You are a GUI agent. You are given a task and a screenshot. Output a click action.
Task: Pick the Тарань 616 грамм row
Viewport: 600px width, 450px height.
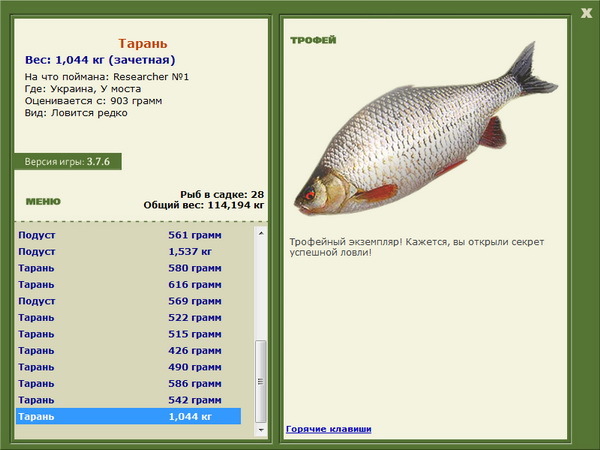(128, 285)
